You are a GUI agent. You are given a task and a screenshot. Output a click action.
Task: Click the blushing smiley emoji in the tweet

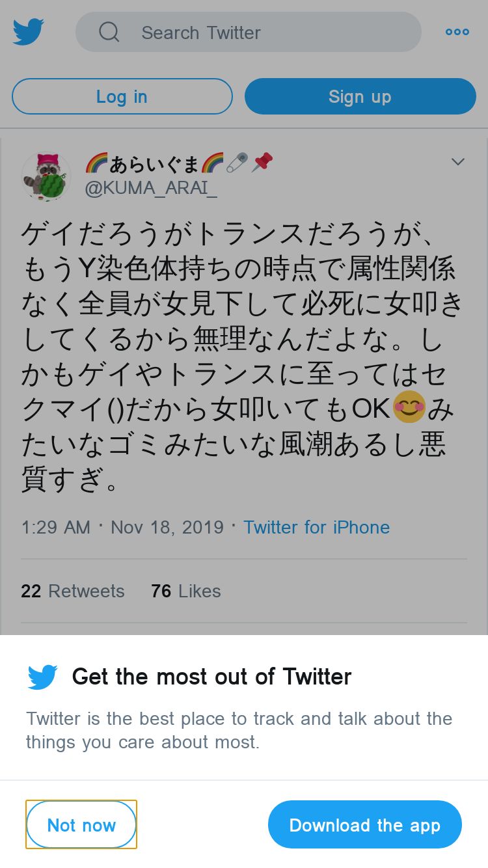[409, 408]
